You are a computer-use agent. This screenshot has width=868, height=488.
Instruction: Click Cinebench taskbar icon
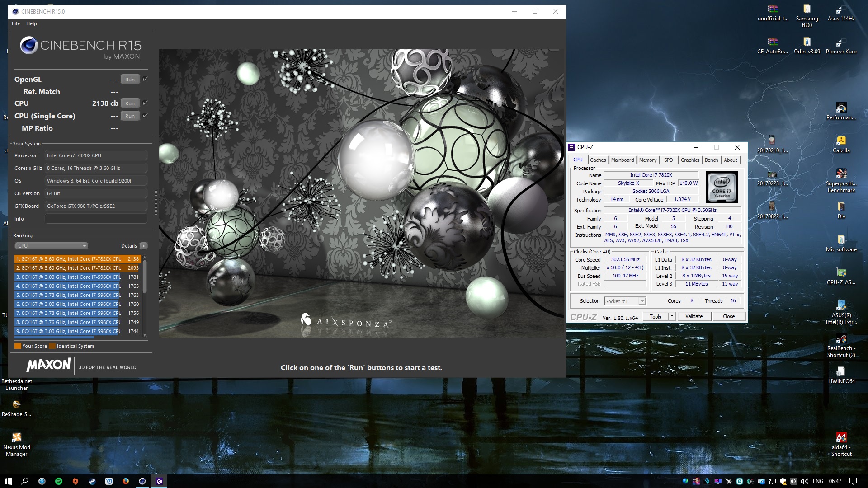pos(142,481)
